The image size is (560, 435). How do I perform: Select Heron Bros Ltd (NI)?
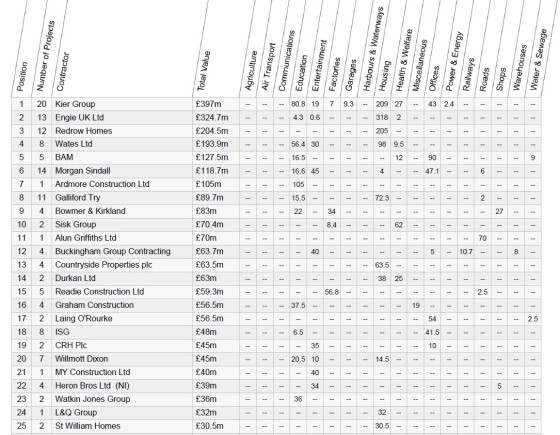92,386
